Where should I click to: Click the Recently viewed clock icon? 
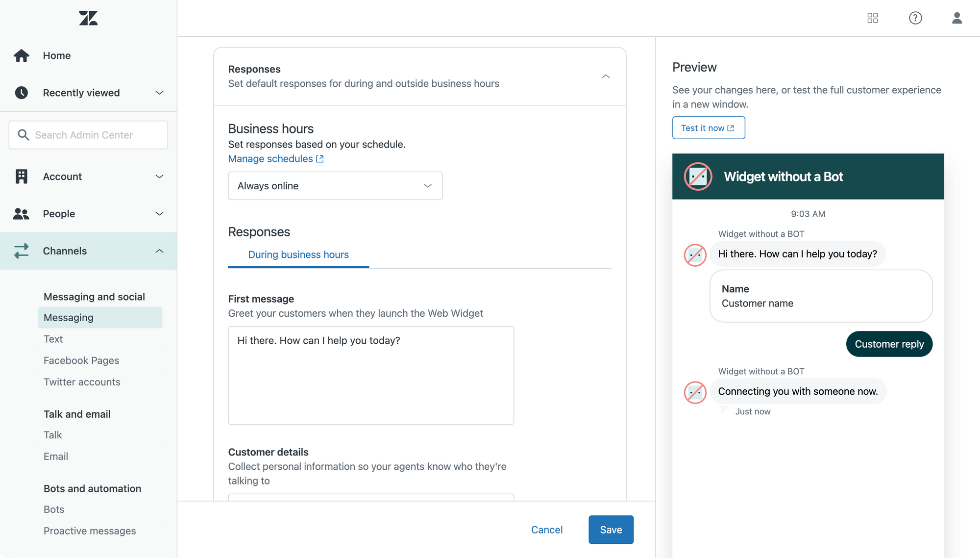pos(21,93)
